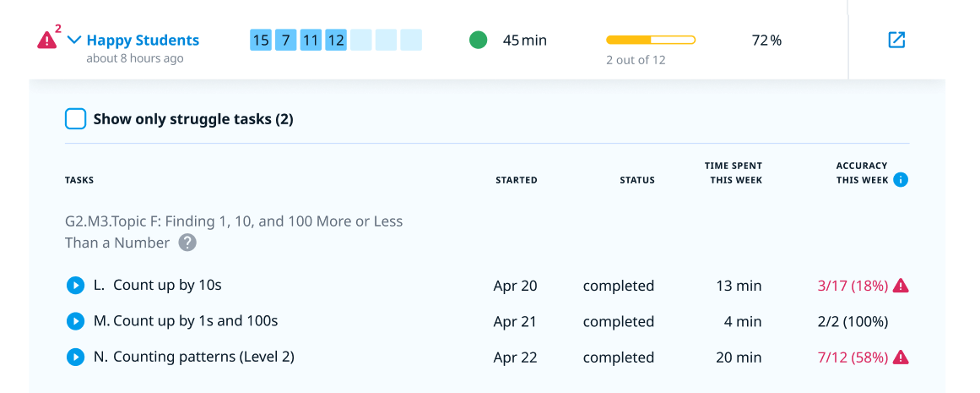Click the struggle alert icon with badge 2

[x=47, y=40]
